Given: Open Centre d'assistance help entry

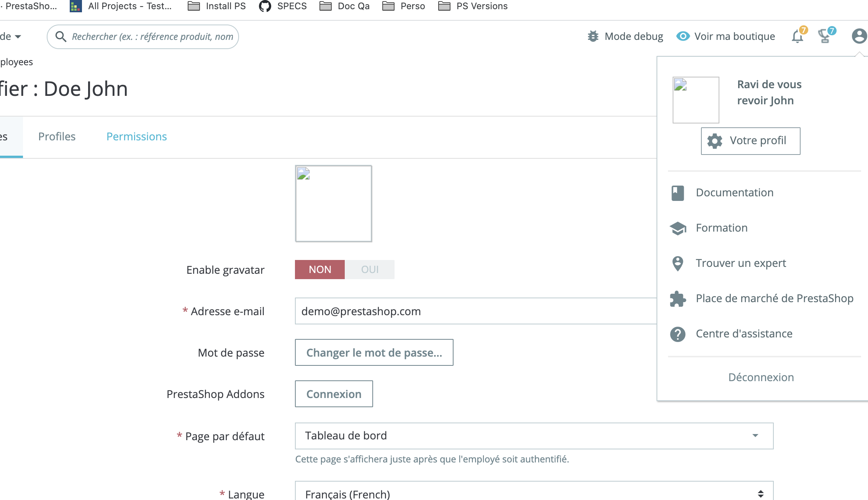Looking at the screenshot, I should (744, 334).
